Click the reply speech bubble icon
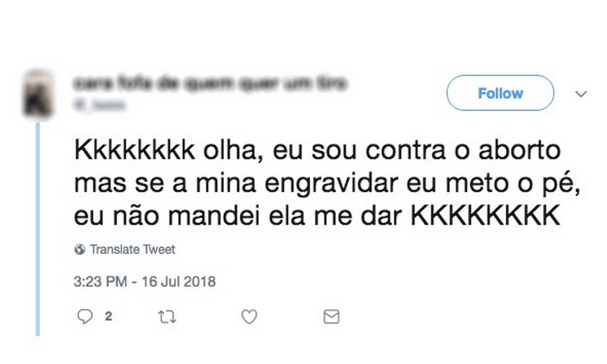607x364 pixels. coord(84,317)
